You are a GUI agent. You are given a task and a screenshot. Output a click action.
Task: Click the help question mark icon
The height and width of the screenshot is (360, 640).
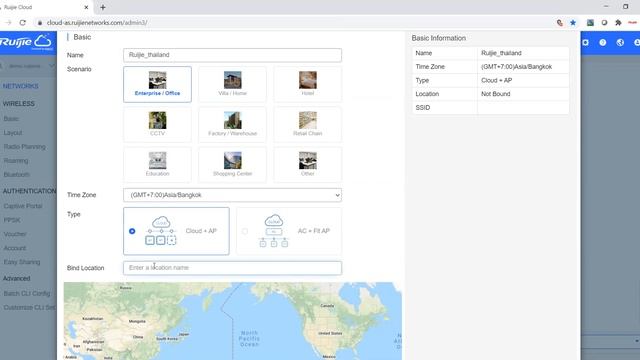pos(602,42)
